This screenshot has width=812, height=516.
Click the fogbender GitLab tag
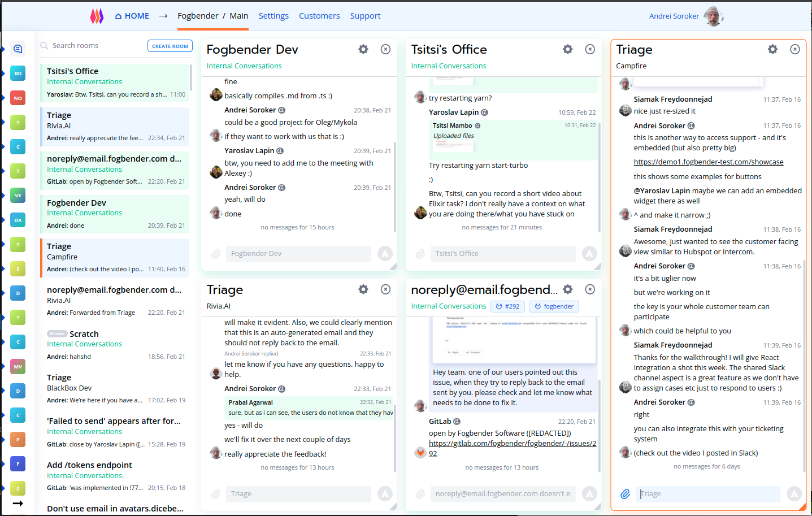[x=554, y=306]
